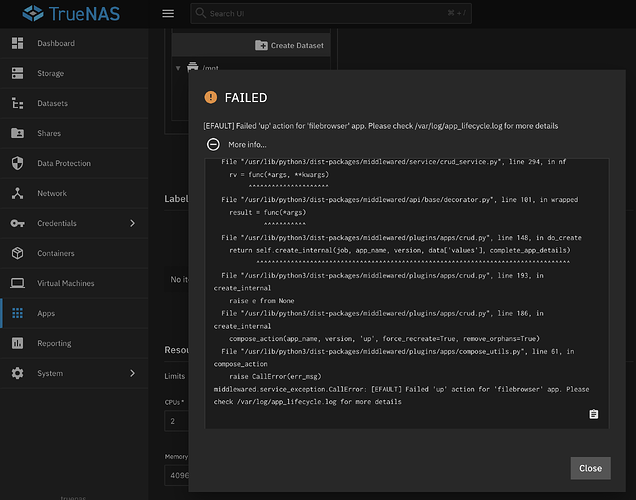Click the Create Dataset button
The height and width of the screenshot is (500, 636).
click(289, 45)
